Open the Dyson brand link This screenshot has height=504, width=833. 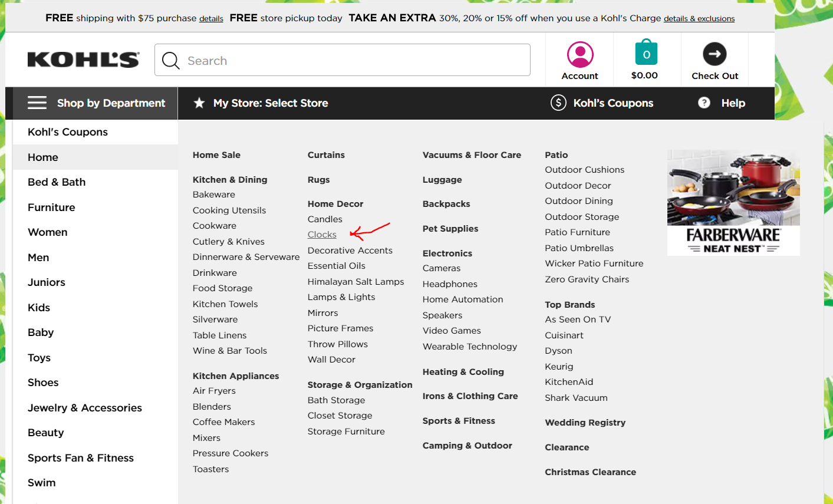click(559, 351)
